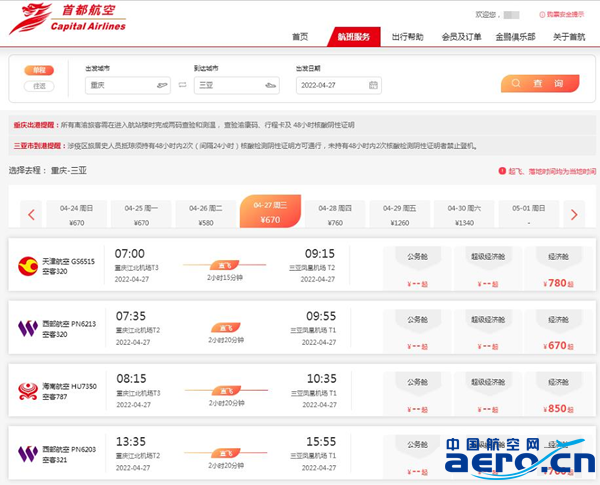The height and width of the screenshot is (485, 600).
Task: Click the takeoff plane icon in 重庆 field
Action: [162, 85]
